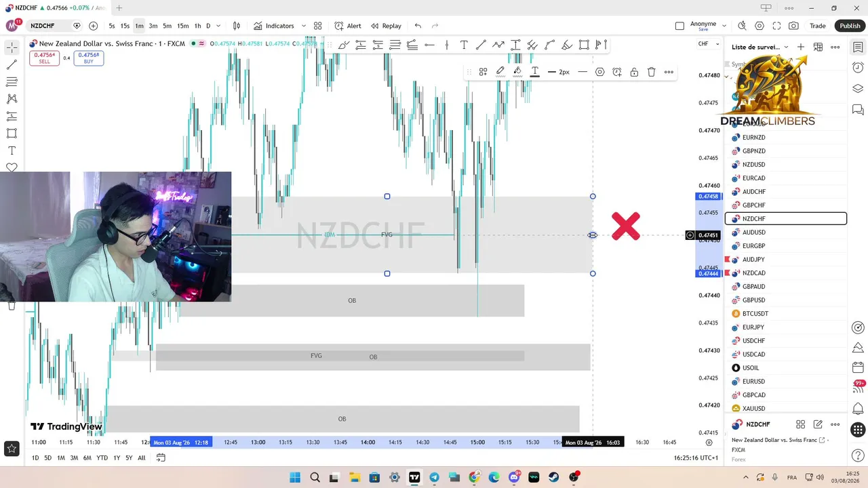
Task: Change the drawing's background fill color
Action: 517,72
